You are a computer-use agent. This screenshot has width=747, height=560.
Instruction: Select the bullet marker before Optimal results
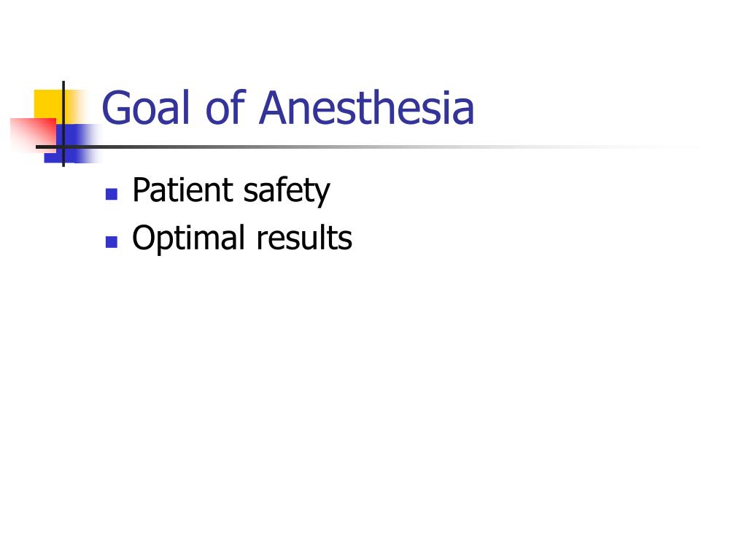click(112, 242)
